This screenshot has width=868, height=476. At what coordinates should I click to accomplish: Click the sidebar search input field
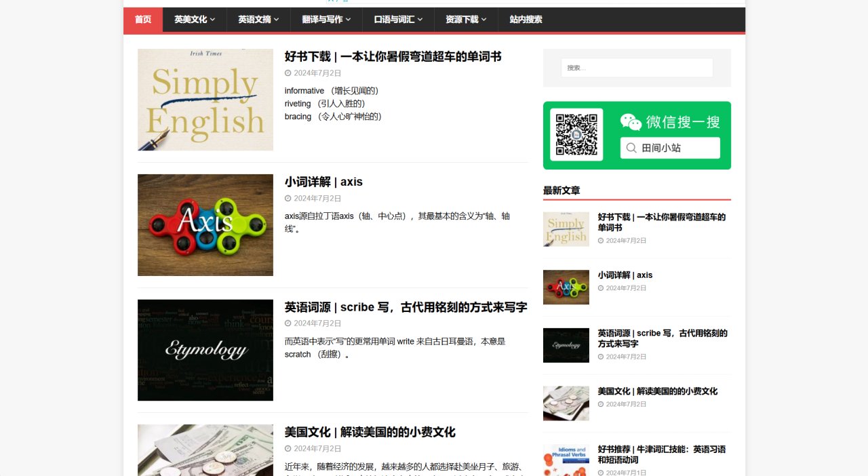(637, 68)
